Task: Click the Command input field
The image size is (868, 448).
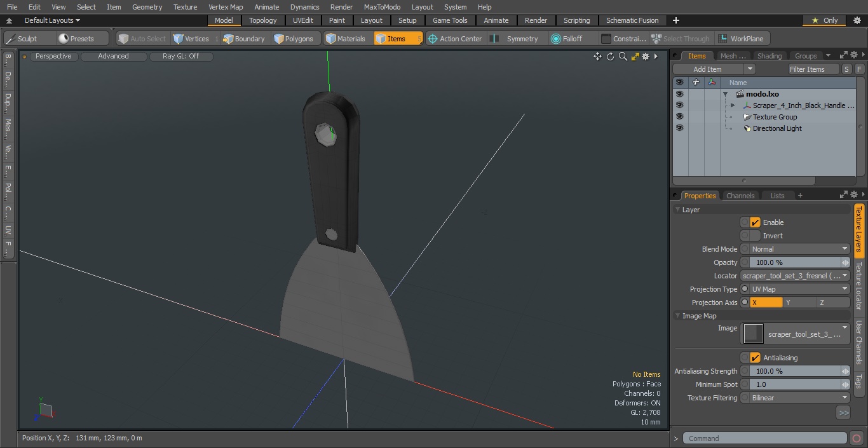Action: [x=764, y=438]
